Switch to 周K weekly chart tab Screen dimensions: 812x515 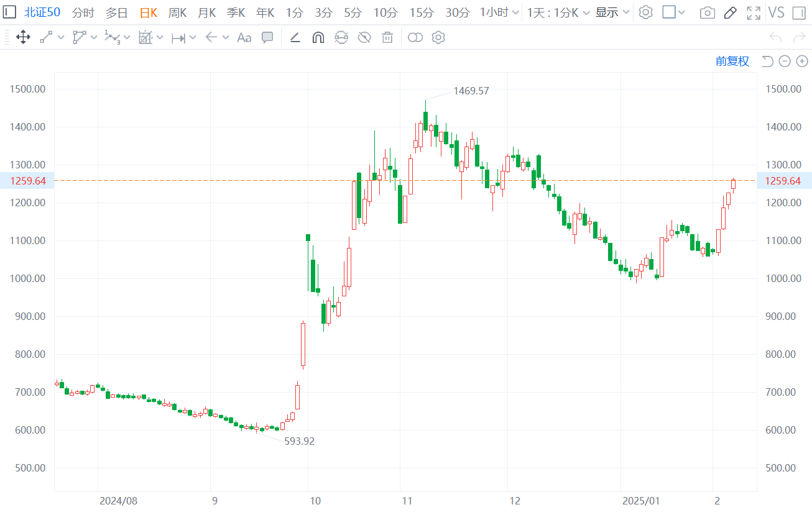(x=177, y=12)
